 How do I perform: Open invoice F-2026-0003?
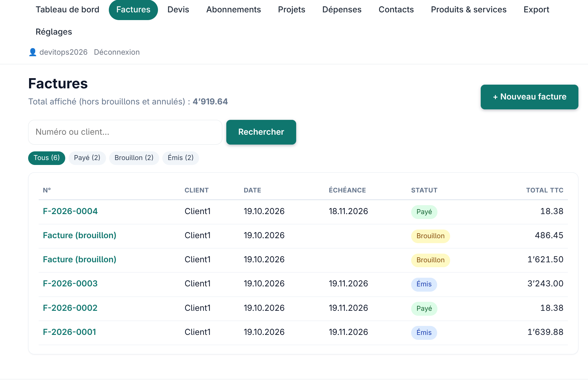coord(70,284)
